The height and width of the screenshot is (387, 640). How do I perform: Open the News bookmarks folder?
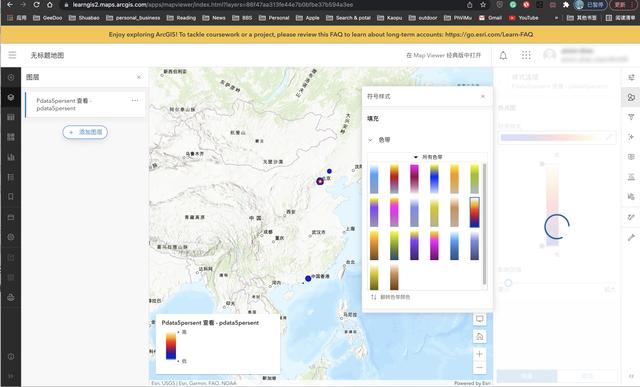pyautogui.click(x=214, y=18)
